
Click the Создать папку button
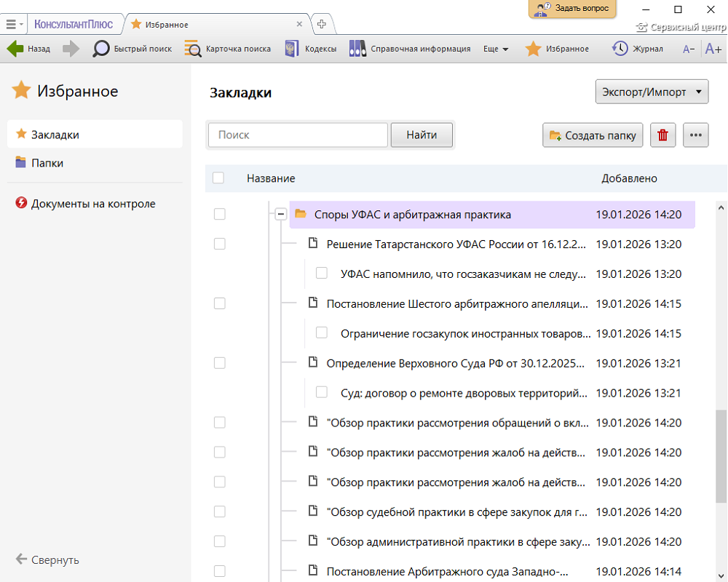click(593, 135)
